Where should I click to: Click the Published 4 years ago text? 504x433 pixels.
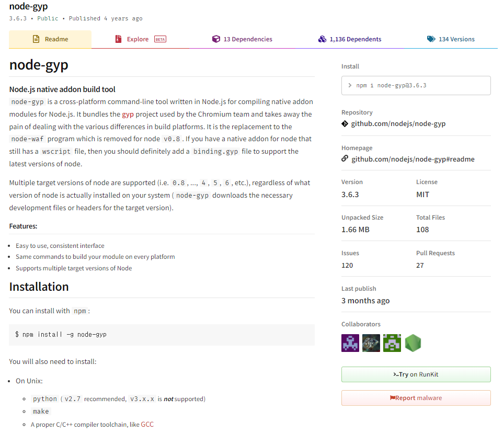pyautogui.click(x=106, y=18)
